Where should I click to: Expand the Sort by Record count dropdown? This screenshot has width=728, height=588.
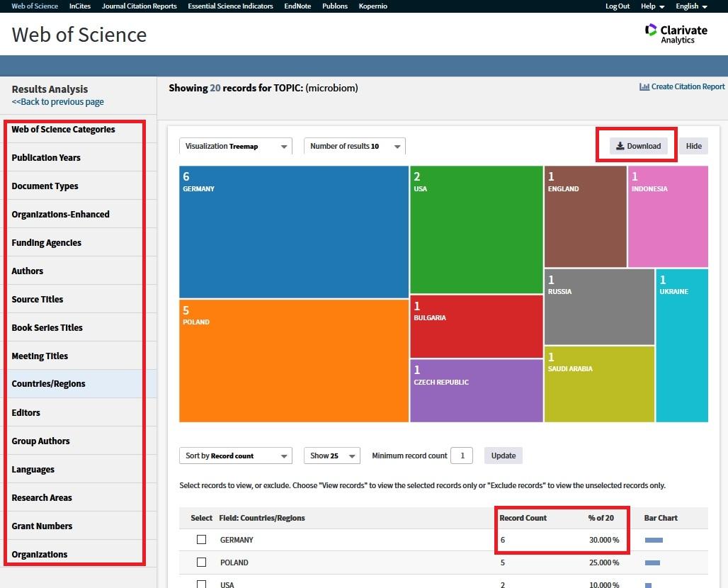235,456
